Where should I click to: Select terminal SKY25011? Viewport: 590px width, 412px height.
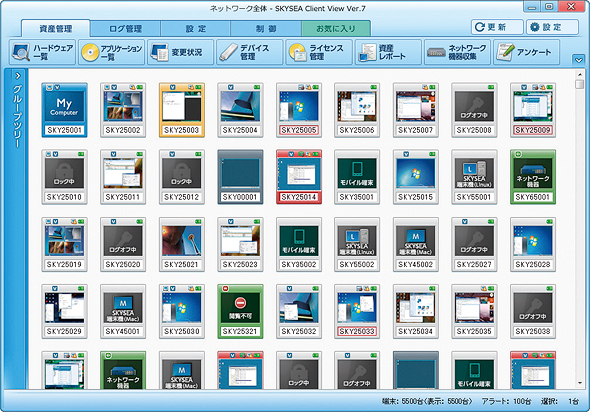(123, 177)
